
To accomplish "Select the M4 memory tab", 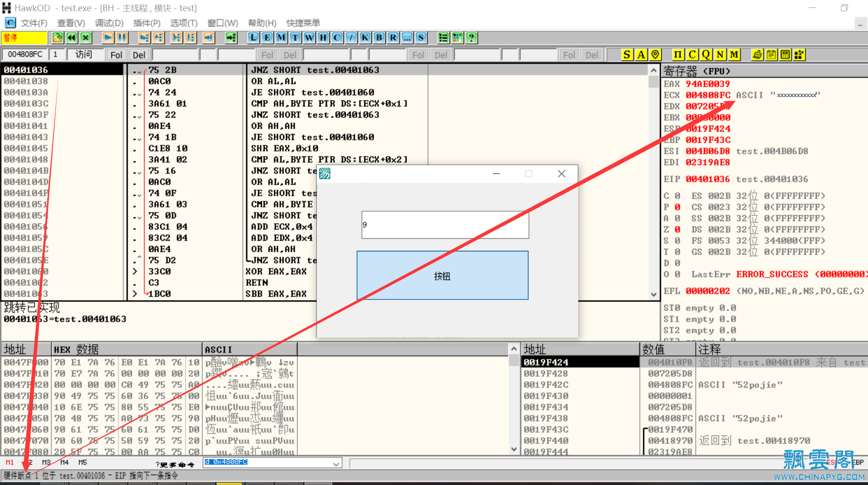I will [64, 462].
